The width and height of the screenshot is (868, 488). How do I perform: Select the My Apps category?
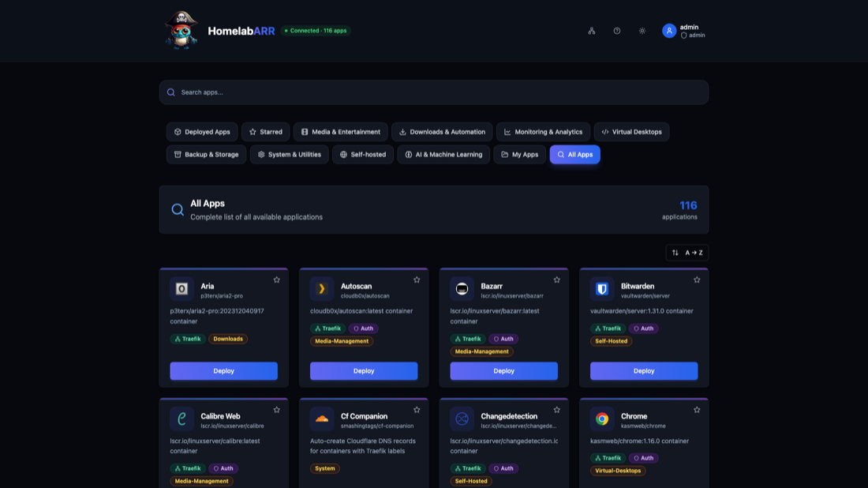pos(520,155)
